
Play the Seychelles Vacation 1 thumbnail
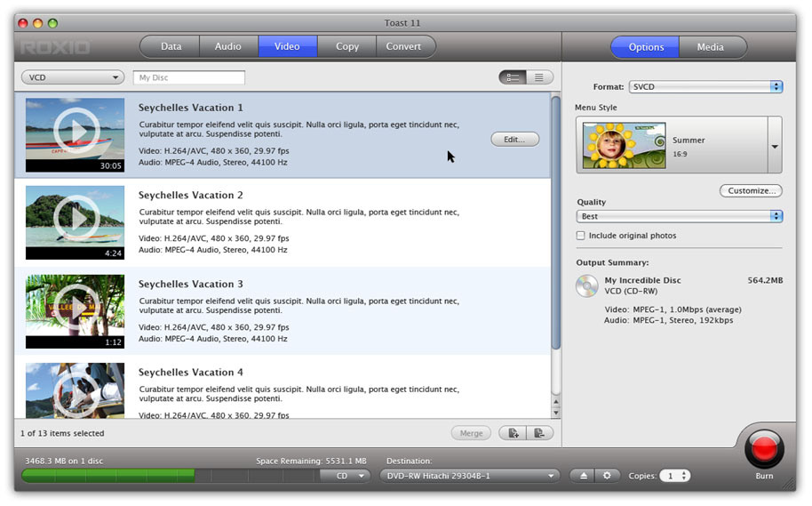(76, 131)
